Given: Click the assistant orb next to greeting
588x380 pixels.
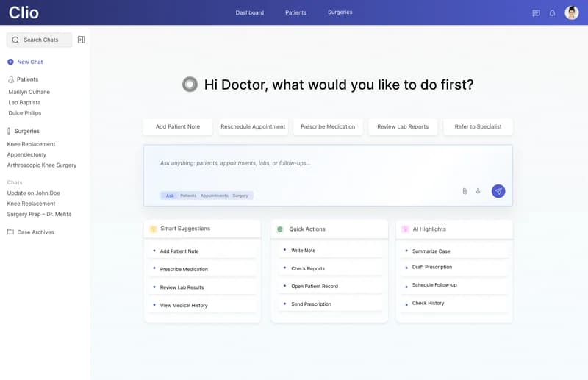Looking at the screenshot, I should [190, 85].
